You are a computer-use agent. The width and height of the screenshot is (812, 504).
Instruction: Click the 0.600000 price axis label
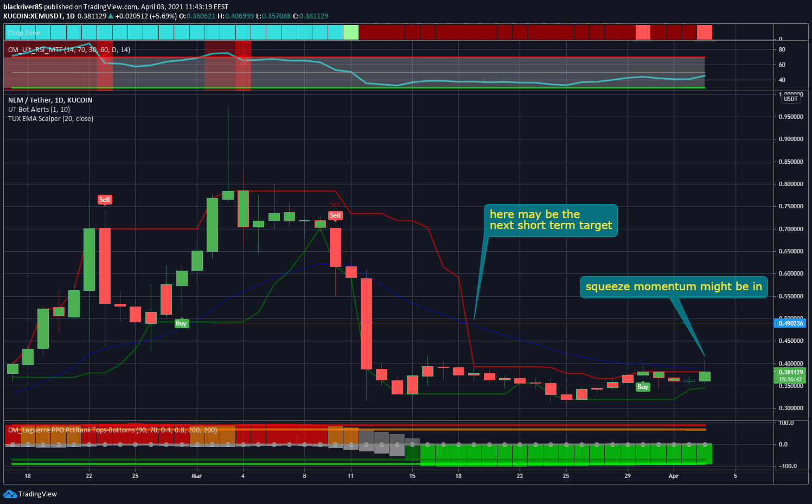point(791,274)
